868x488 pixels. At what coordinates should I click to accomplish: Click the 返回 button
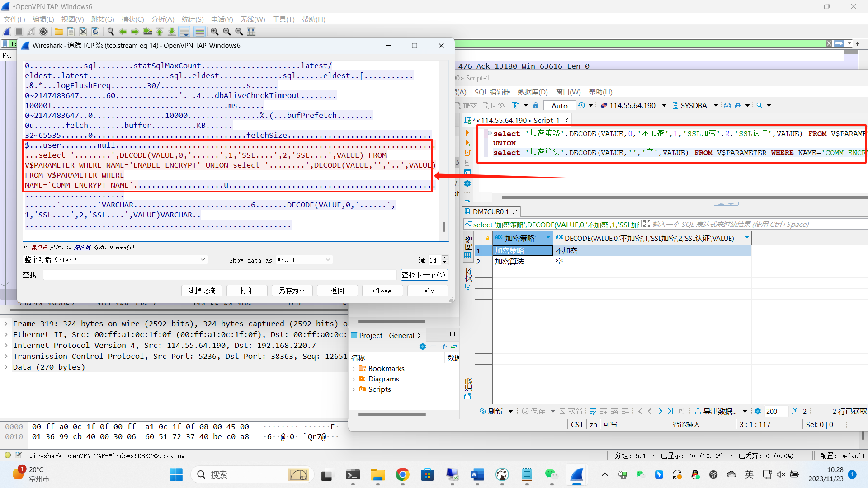click(337, 291)
